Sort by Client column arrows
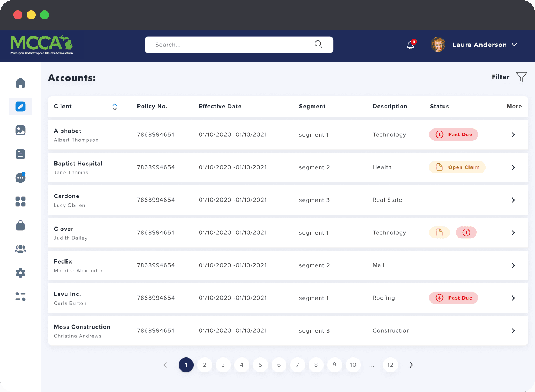535x392 pixels. pyautogui.click(x=115, y=107)
